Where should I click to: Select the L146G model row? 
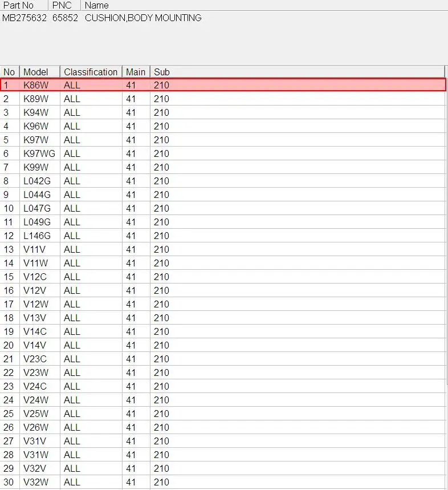coord(223,236)
